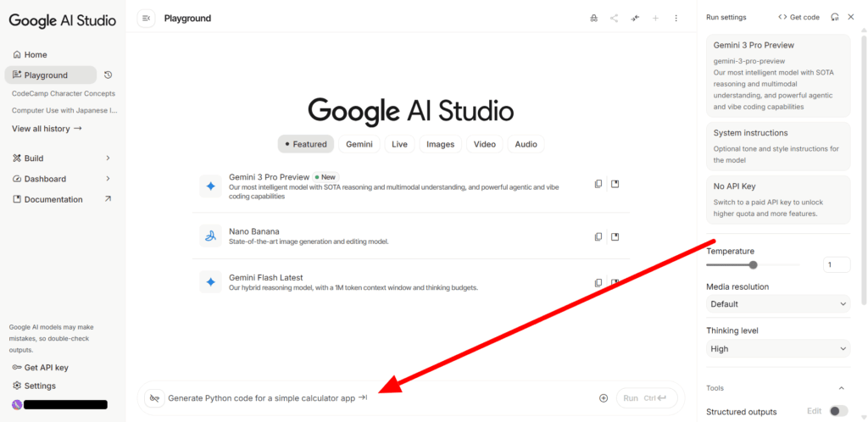
Task: Open the incognito temporary chat icon
Action: 593,18
